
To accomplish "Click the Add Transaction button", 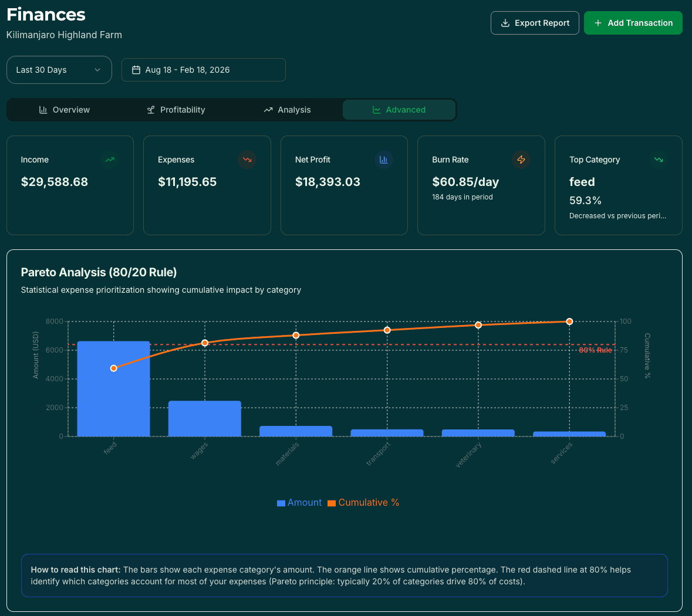I will pos(633,23).
